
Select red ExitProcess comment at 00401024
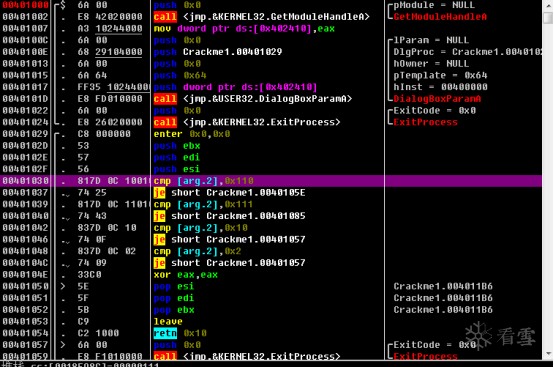425,122
